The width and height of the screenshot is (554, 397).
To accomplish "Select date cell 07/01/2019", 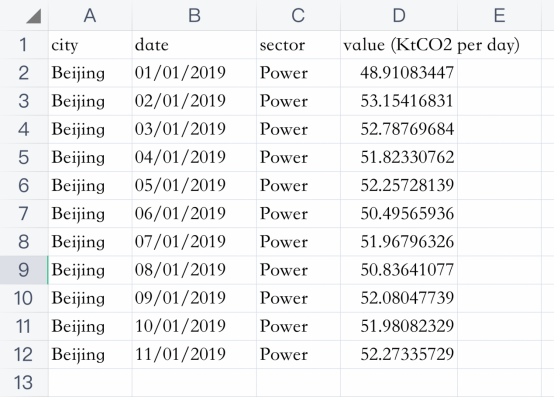I will tap(194, 242).
